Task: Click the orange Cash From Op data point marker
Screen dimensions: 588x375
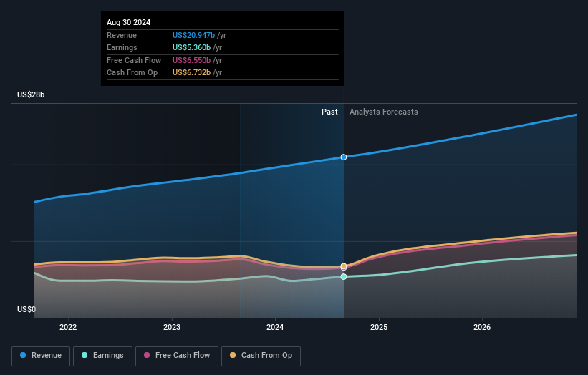Action: [x=344, y=266]
